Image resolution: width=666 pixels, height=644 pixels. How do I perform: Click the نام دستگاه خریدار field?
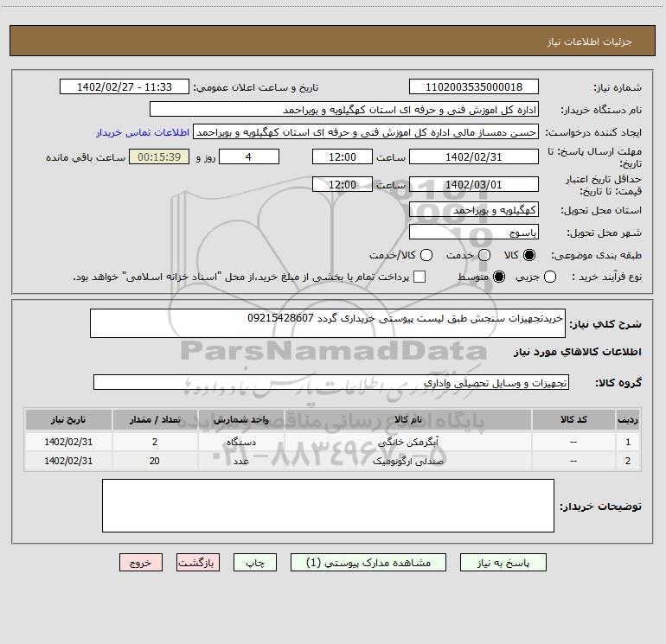tap(344, 110)
